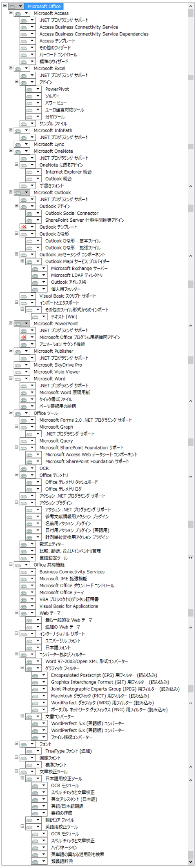
Task: Select the ユーロ通貨対応ツール row
Action: (x=65, y=110)
